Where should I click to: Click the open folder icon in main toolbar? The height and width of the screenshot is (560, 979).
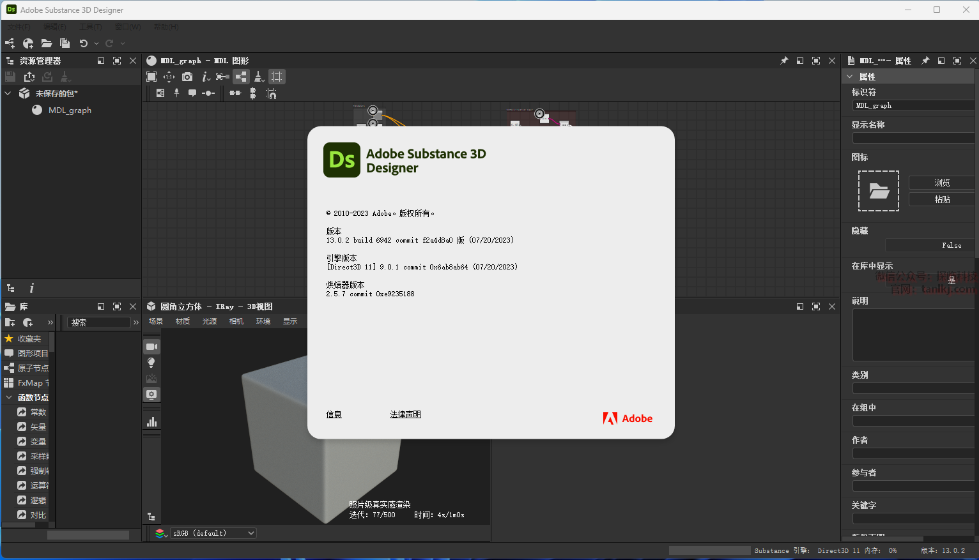(x=47, y=43)
